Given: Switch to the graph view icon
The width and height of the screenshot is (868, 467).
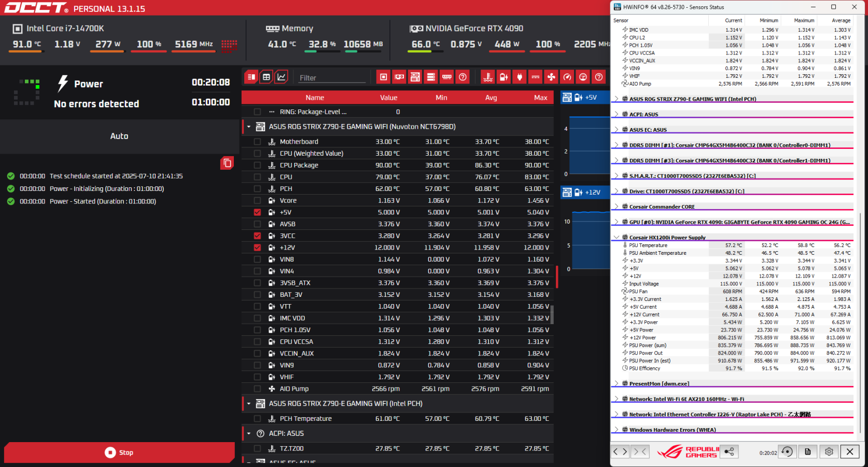Looking at the screenshot, I should (x=281, y=77).
